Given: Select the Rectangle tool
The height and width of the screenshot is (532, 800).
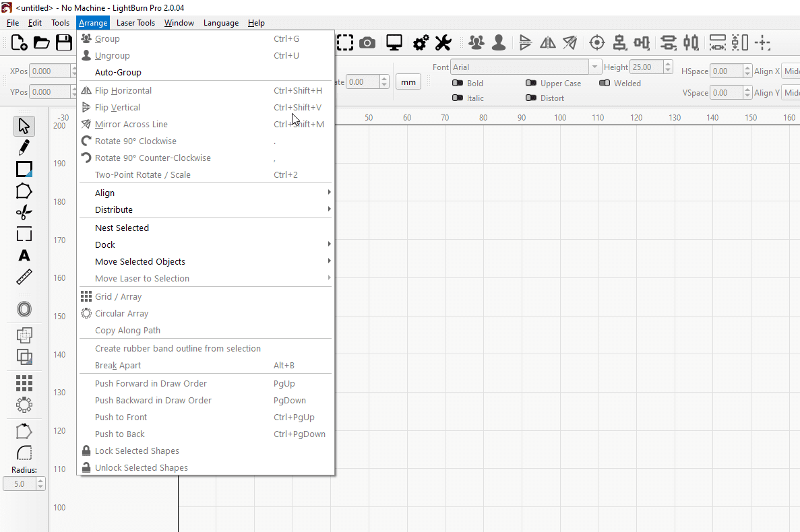Looking at the screenshot, I should [x=24, y=169].
